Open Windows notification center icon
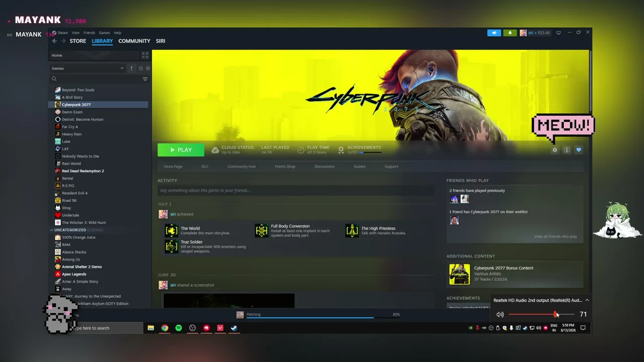Viewport: 644px width, 362px height. (x=583, y=328)
